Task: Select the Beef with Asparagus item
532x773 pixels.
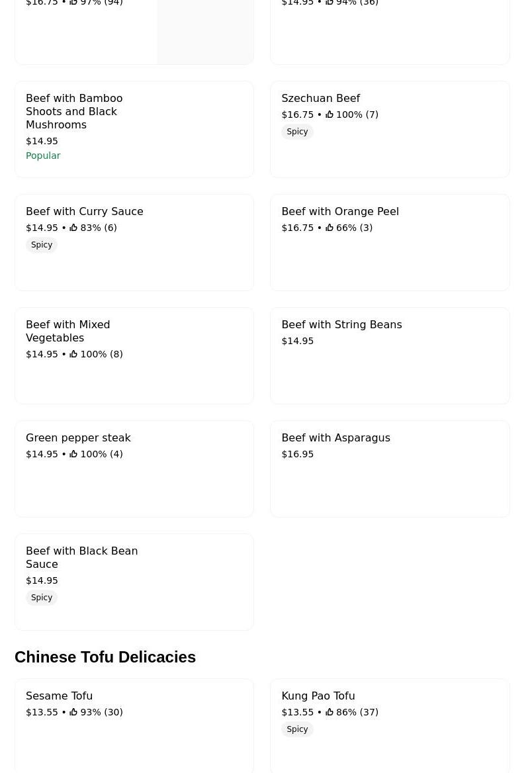Action: (390, 469)
